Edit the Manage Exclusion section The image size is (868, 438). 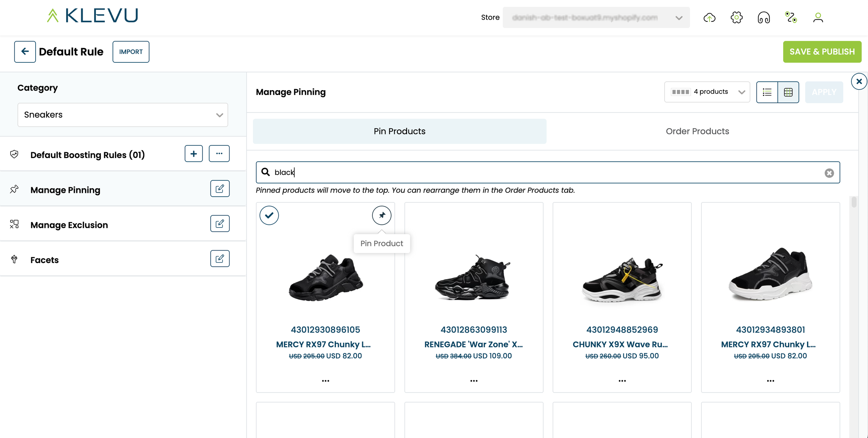(x=220, y=224)
